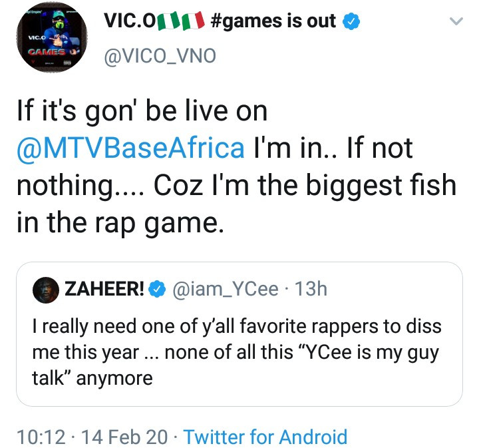Click the VIC.O display name
This screenshot has width=479, height=448.
point(129,21)
